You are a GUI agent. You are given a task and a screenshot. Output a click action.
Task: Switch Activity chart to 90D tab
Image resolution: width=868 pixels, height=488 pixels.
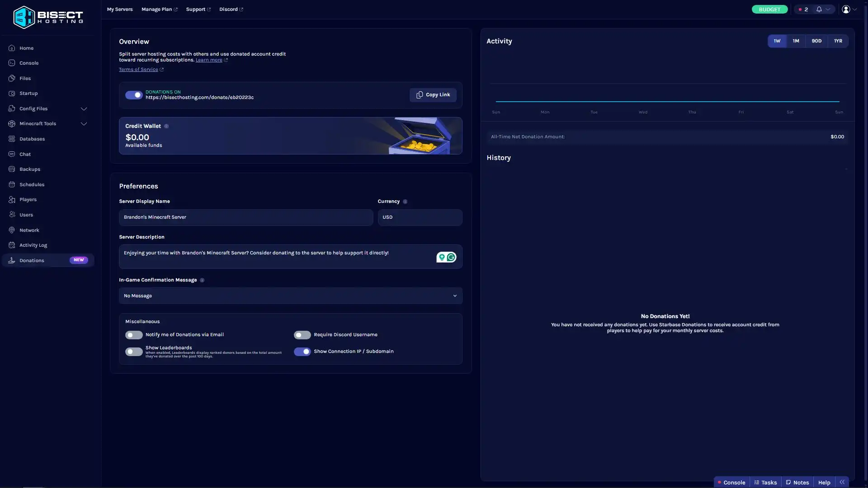coord(816,41)
